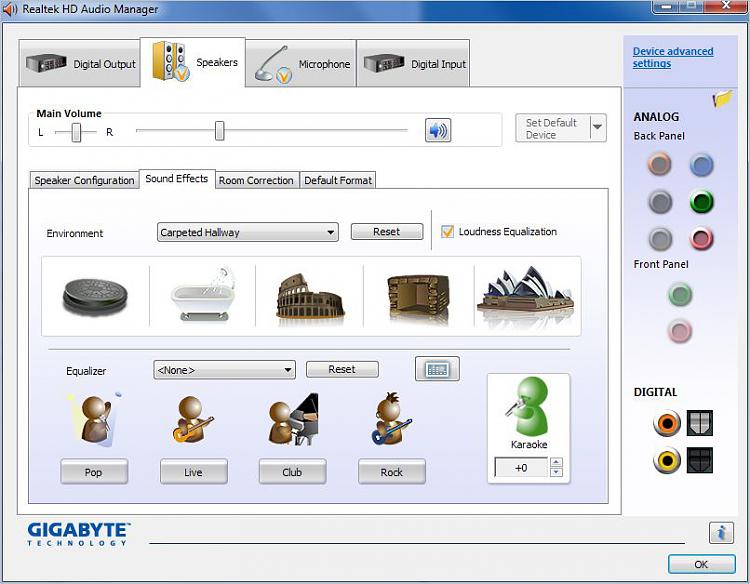The image size is (750, 584).
Task: Click the L-R balance slider handle
Action: pyautogui.click(x=76, y=132)
